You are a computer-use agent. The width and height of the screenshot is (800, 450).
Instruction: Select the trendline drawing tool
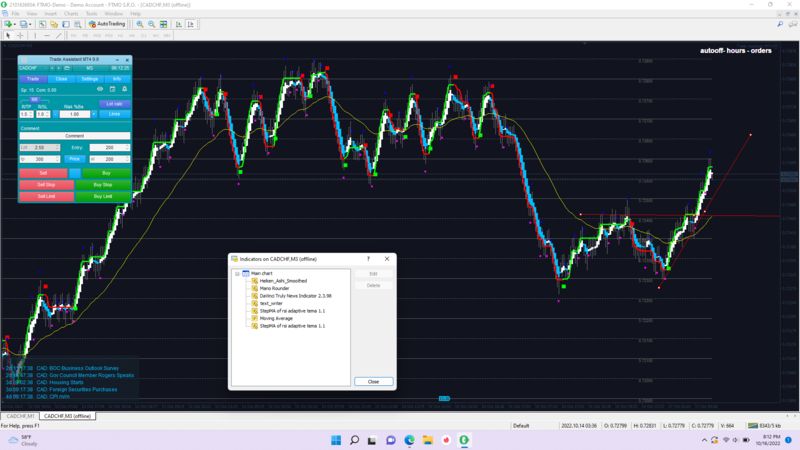coord(59,35)
